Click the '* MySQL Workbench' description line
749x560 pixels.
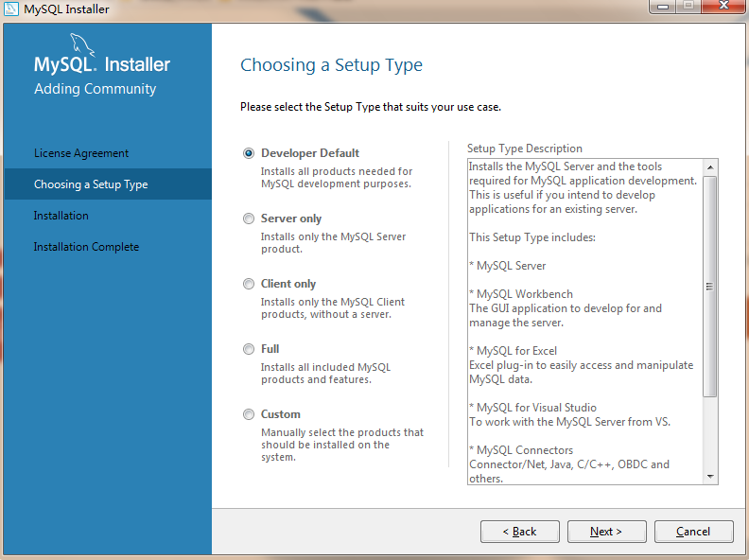click(x=521, y=294)
